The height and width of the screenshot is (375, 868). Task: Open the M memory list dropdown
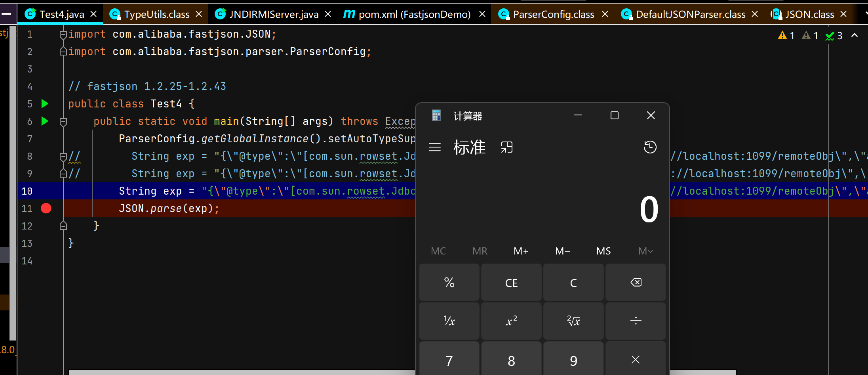pyautogui.click(x=645, y=251)
